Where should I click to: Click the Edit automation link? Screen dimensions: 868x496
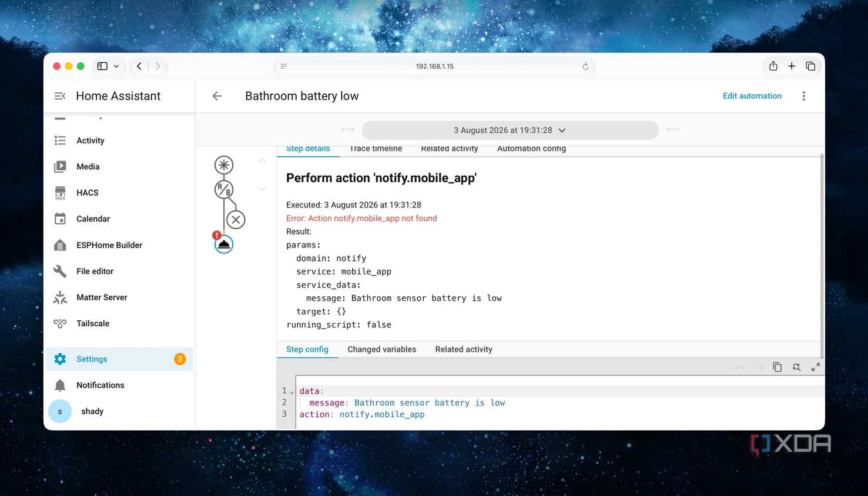tap(752, 96)
